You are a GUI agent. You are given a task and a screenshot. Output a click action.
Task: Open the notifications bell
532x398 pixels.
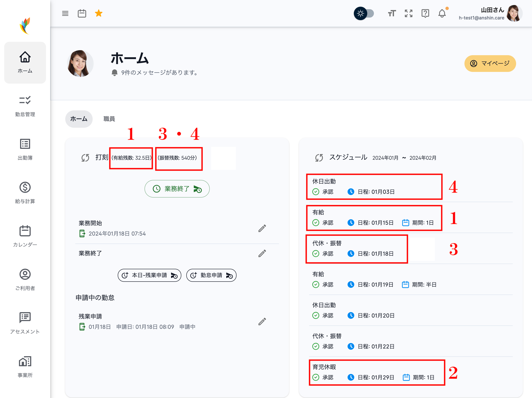442,13
